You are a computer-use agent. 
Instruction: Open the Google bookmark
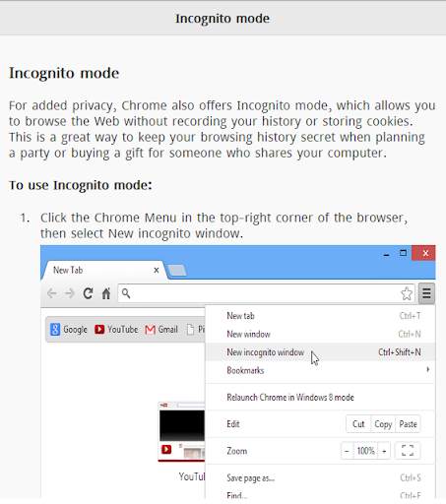click(x=69, y=329)
